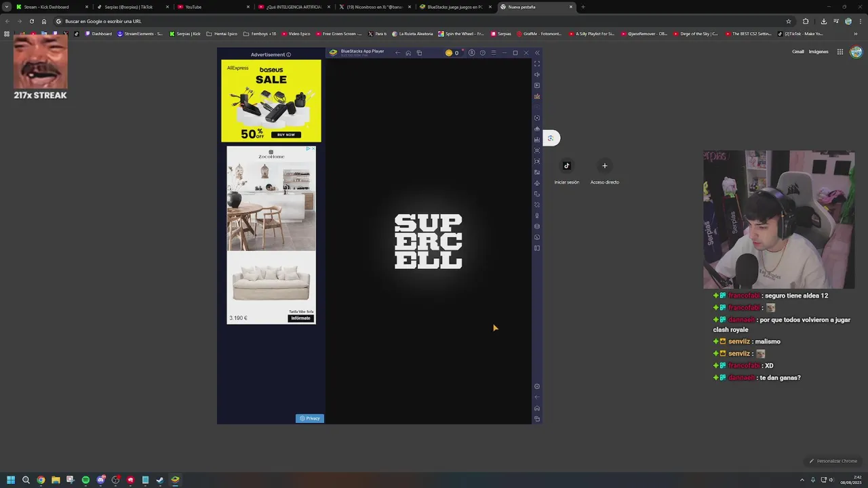868x488 pixels.
Task: Open Chrome extensions puzzle icon
Action: (806, 21)
